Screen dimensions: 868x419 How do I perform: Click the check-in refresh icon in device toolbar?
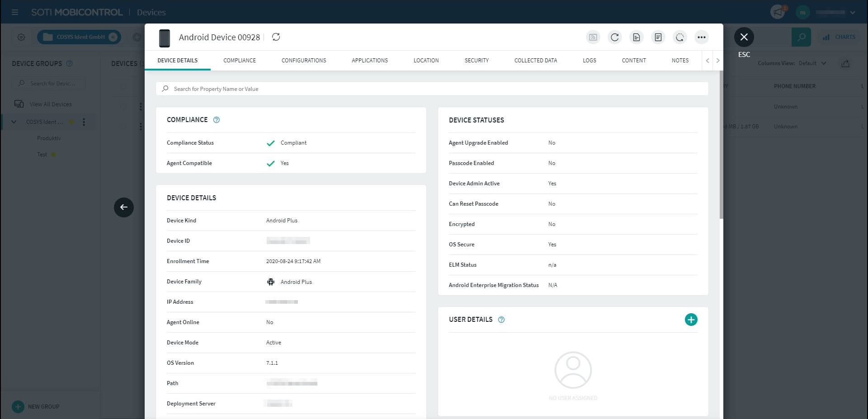point(615,38)
